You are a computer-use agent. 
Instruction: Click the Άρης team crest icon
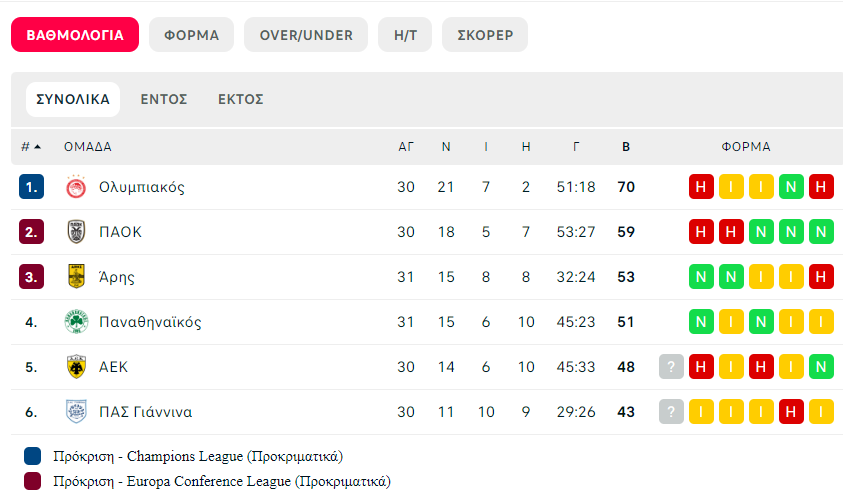point(76,276)
